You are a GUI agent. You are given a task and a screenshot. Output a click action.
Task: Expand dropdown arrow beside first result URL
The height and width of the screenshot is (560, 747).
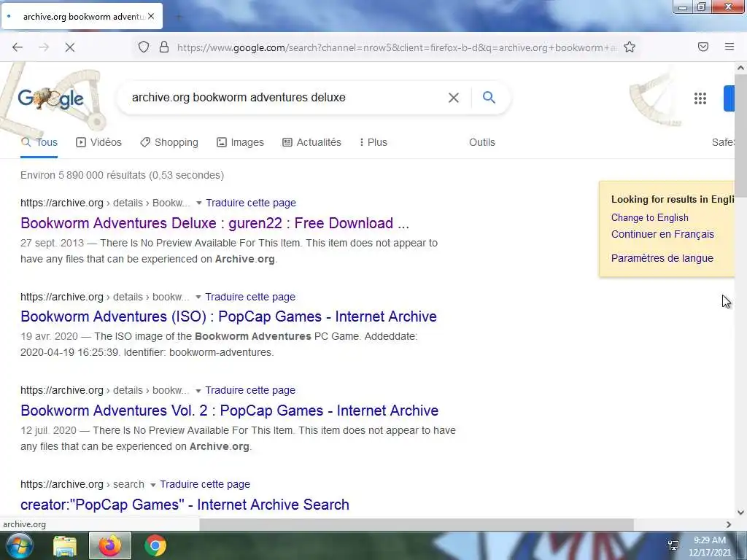pyautogui.click(x=198, y=203)
